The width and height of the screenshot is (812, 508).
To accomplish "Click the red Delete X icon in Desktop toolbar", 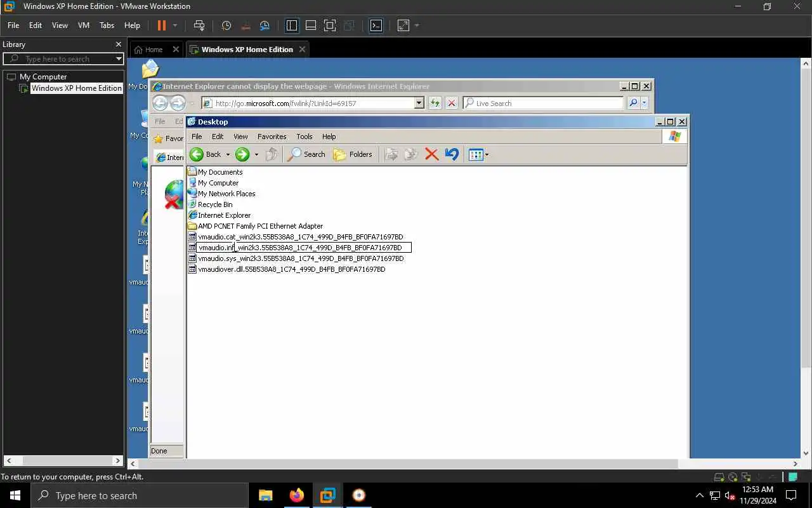I will tap(432, 154).
